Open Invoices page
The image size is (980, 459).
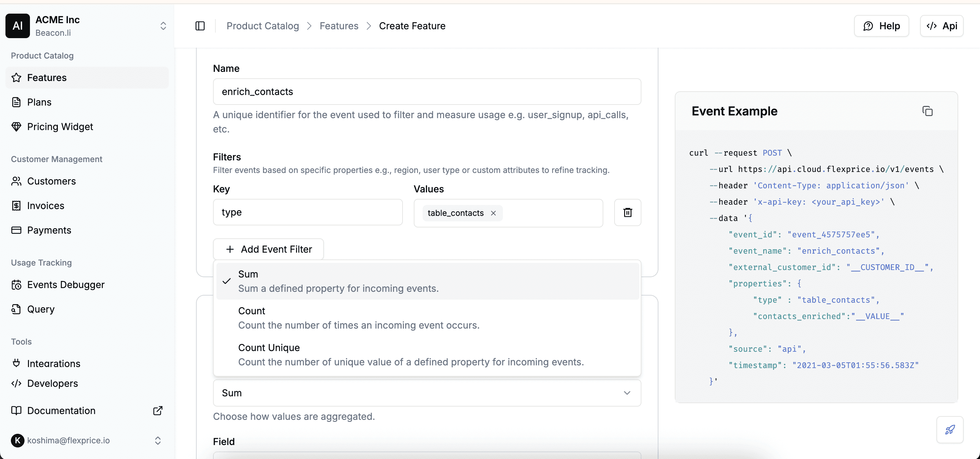click(87, 206)
